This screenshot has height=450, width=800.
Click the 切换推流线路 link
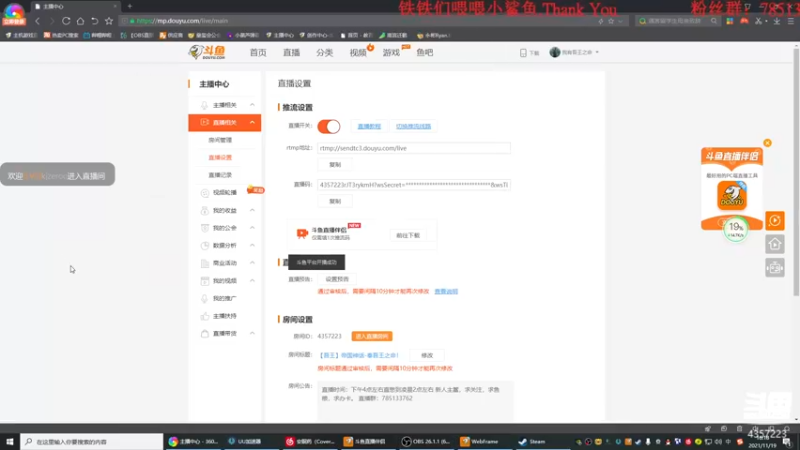point(413,126)
